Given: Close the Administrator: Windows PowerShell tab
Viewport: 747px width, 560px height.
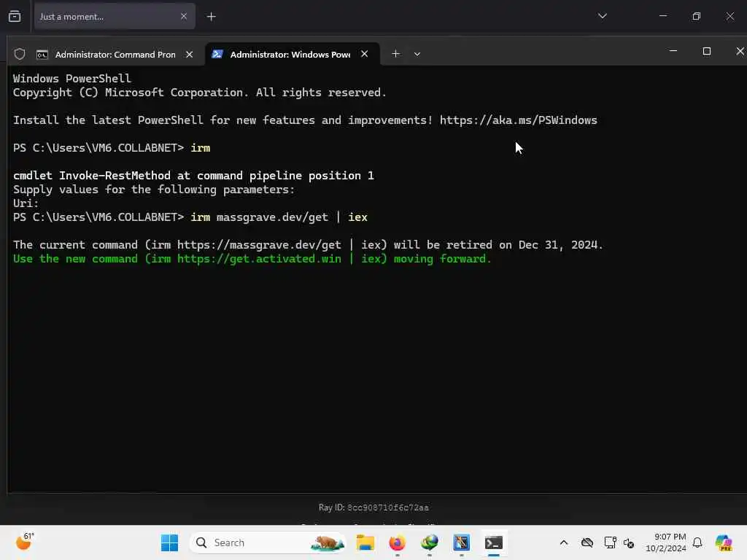Looking at the screenshot, I should point(365,54).
